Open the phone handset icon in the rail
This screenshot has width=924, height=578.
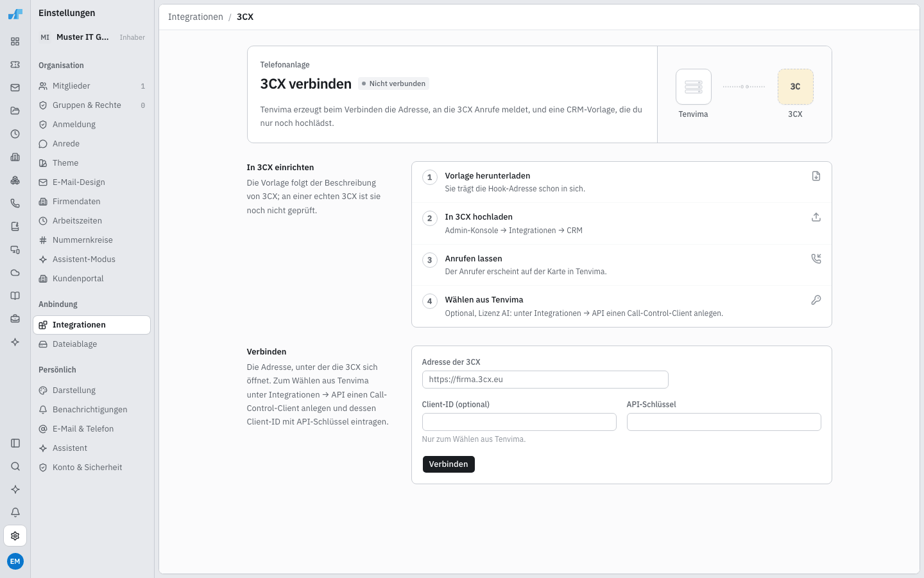point(15,204)
